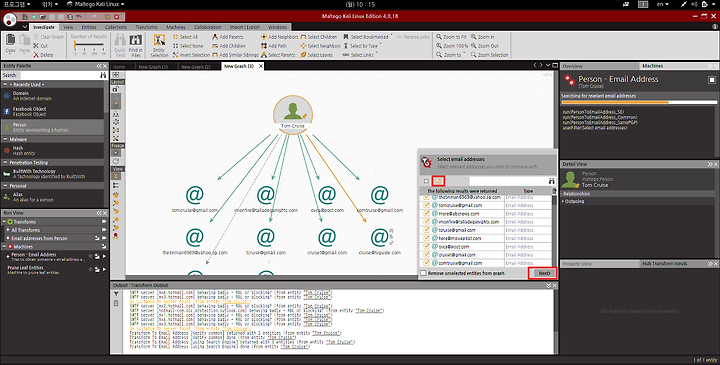720x365 pixels.
Task: Click Select Leaves
Action: (316, 55)
